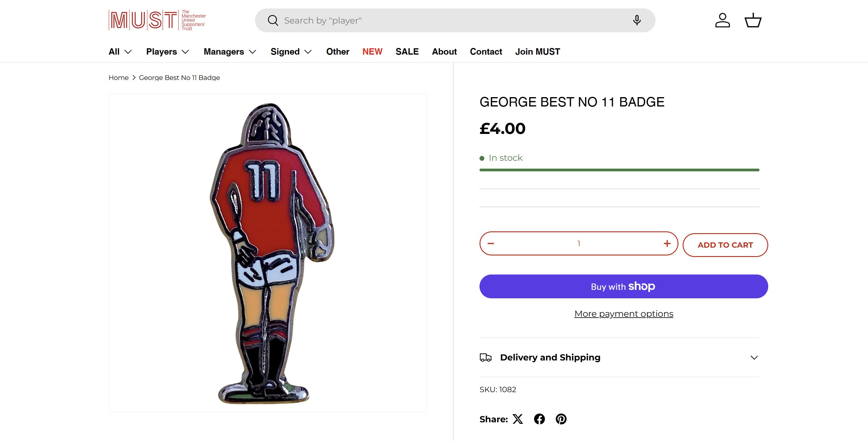The height and width of the screenshot is (441, 868).
Task: Click the Buy with Shop button
Action: 624,286
